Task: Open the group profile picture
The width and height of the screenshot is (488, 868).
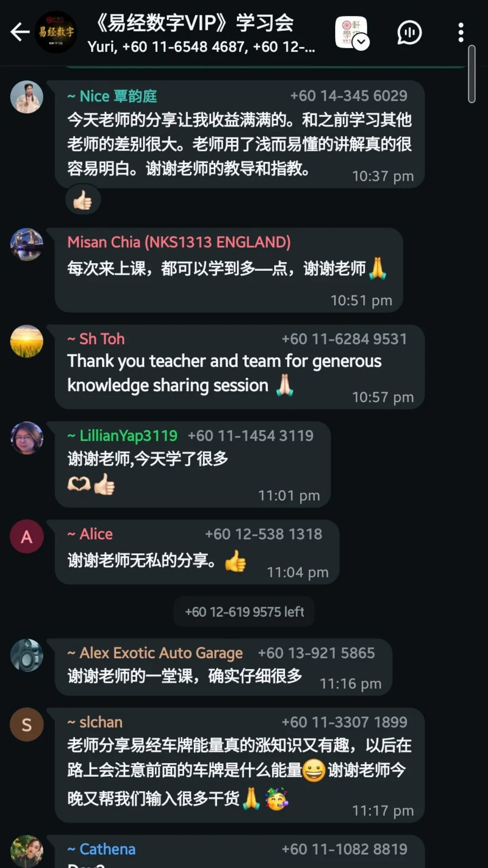Action: click(56, 32)
